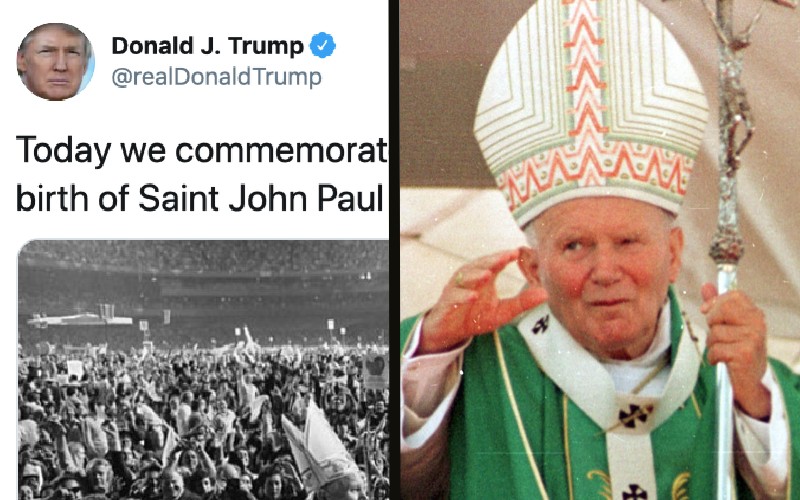Click the heart sign held in the crowd
Image resolution: width=800 pixels, height=500 pixels.
pyautogui.click(x=376, y=371)
